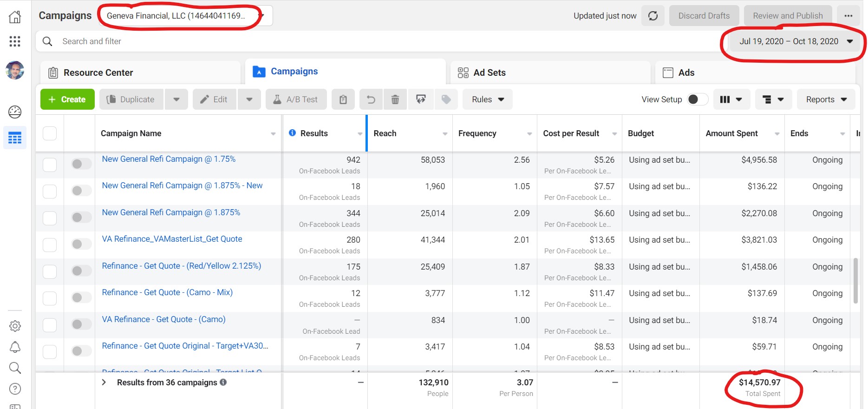
Task: Click the sidebar search magnifier icon
Action: [x=15, y=368]
